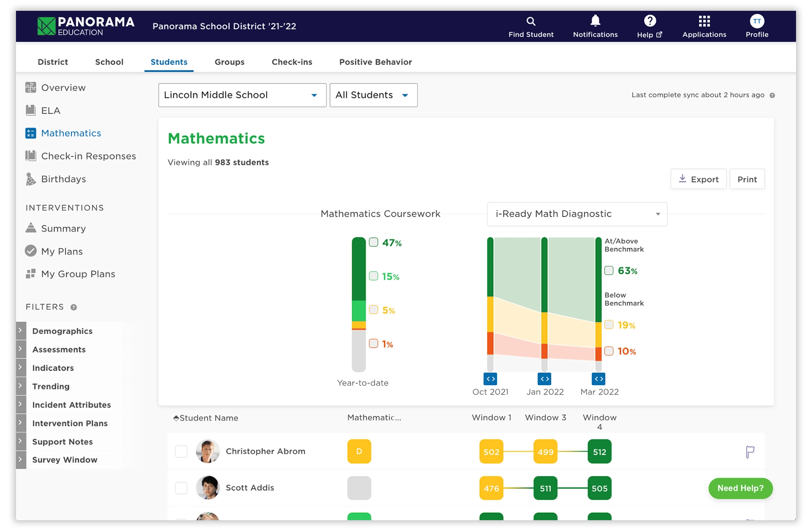Click Scott Addis's profile photo
Viewport: 812px width, 531px height.
pos(207,488)
